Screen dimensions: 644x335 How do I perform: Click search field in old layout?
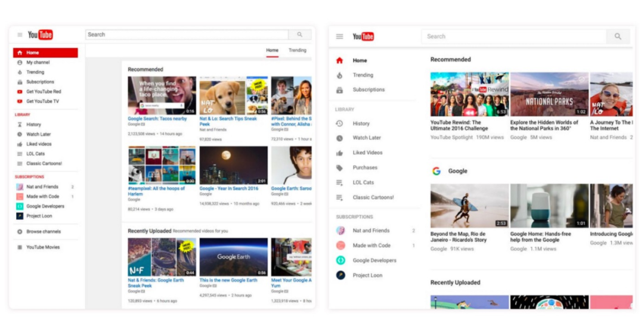click(x=187, y=35)
